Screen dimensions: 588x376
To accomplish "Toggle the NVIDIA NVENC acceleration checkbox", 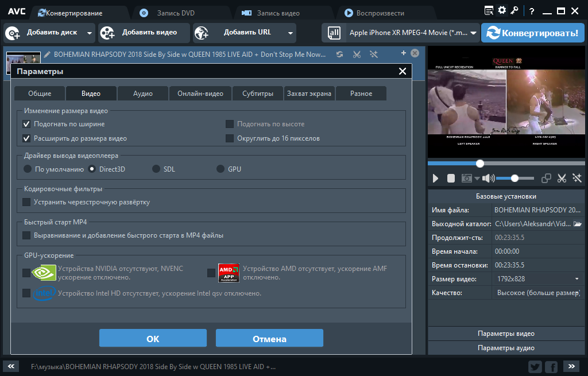I will (x=26, y=273).
